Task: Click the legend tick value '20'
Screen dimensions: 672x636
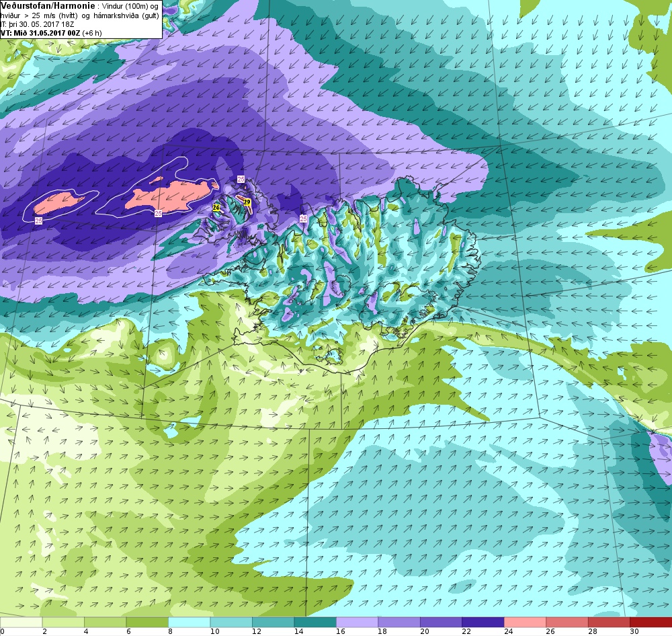Action: [425, 631]
